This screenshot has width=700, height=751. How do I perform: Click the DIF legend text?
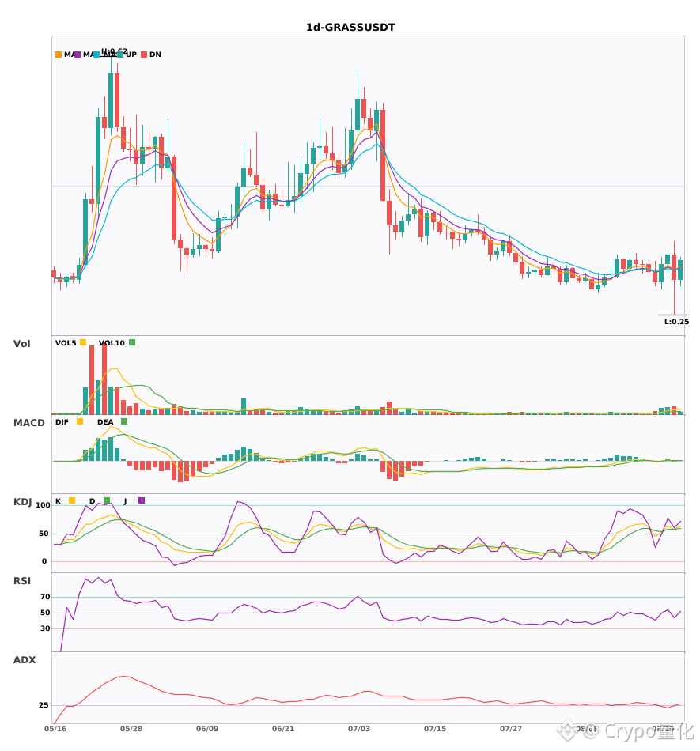[x=62, y=422]
